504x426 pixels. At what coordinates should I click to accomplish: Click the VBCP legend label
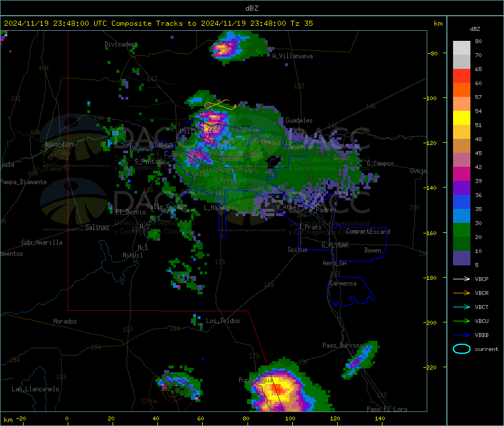[482, 279]
